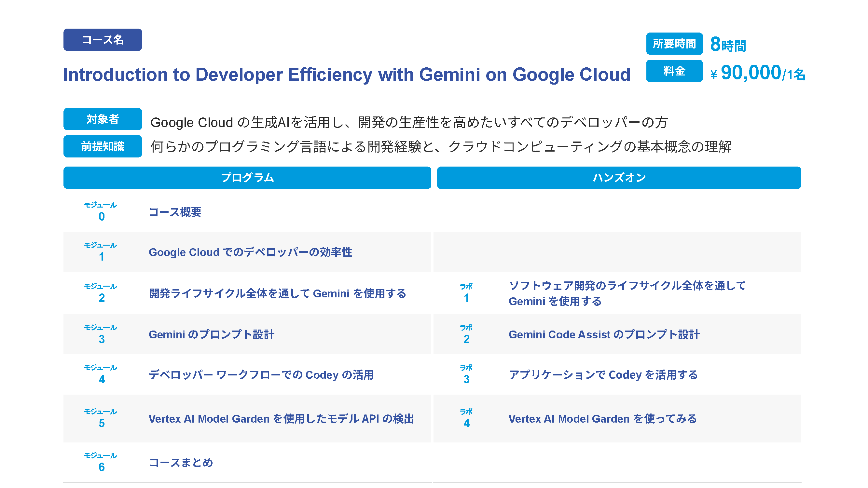Click the モジュール 0 marker
Screen dimensions: 868x488
[101, 212]
